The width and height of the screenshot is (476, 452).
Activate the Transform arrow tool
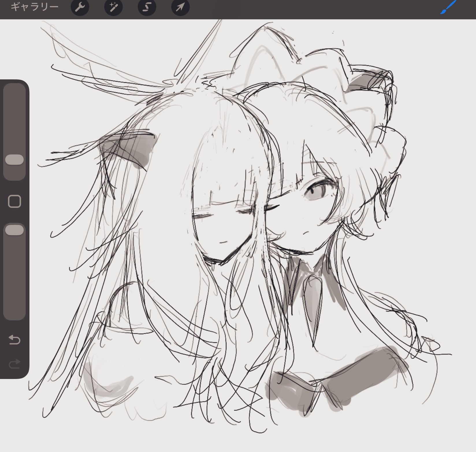pos(181,7)
